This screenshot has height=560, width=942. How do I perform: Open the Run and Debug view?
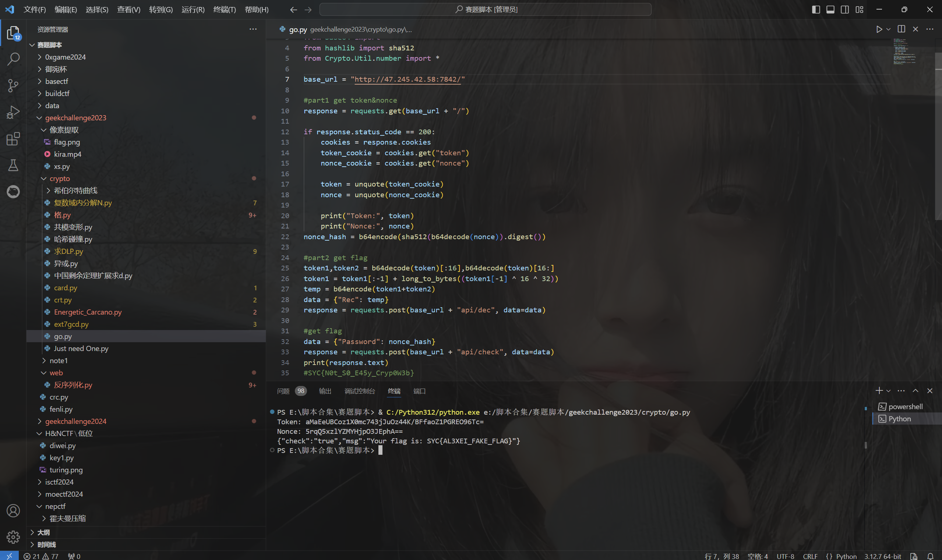click(13, 112)
